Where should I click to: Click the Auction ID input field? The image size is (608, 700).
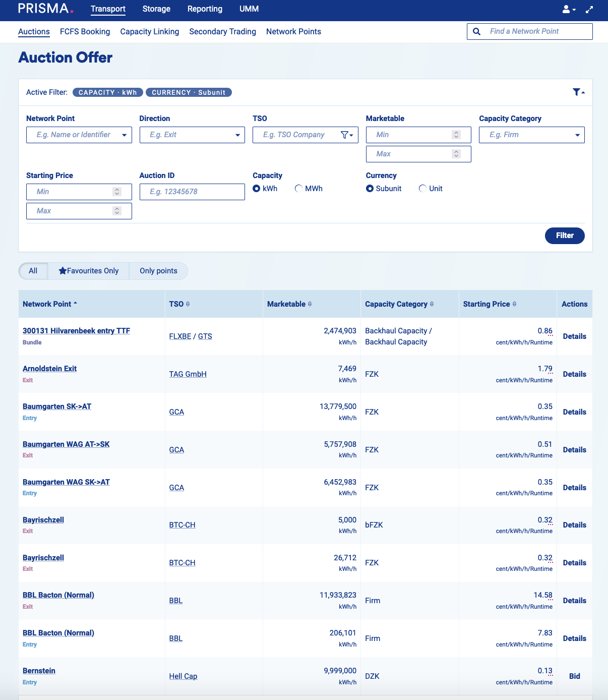(192, 192)
